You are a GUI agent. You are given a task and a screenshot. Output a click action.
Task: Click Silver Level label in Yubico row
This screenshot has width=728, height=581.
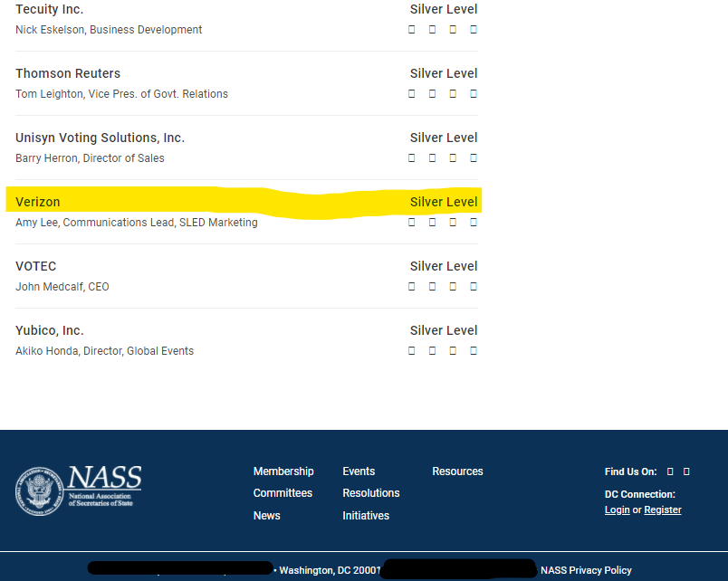tap(444, 330)
